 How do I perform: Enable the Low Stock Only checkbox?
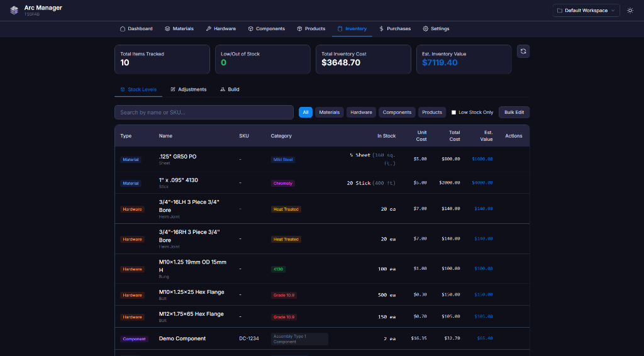tap(454, 113)
